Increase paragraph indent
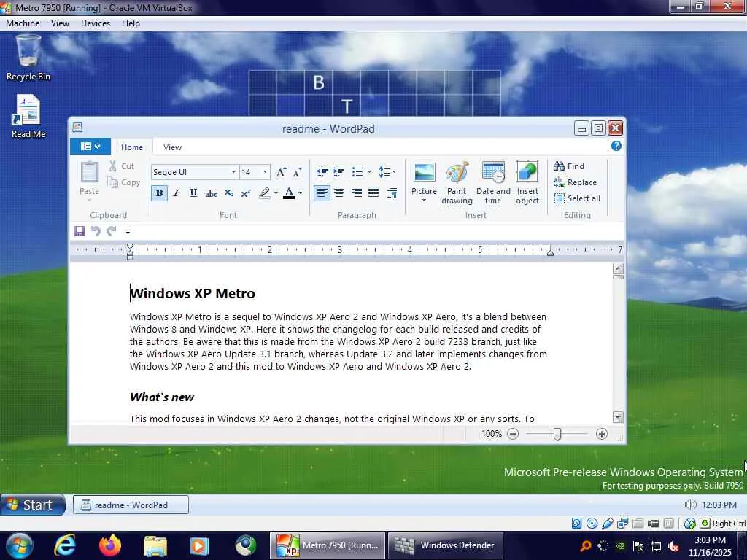 tap(338, 172)
